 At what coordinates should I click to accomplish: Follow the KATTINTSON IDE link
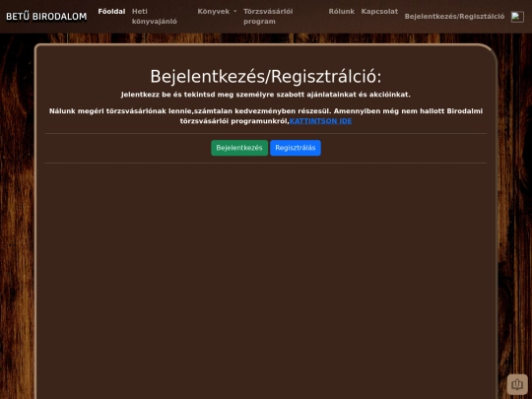tap(320, 121)
